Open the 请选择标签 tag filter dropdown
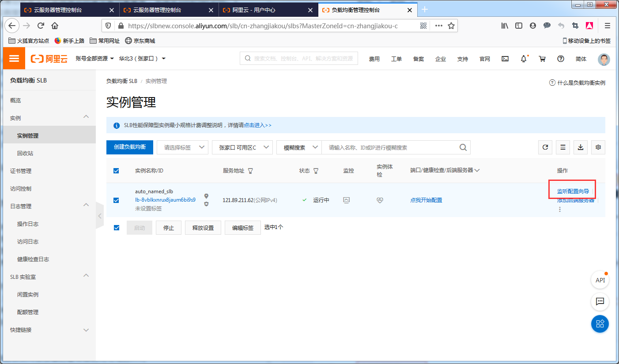This screenshot has height=364, width=619. click(182, 147)
